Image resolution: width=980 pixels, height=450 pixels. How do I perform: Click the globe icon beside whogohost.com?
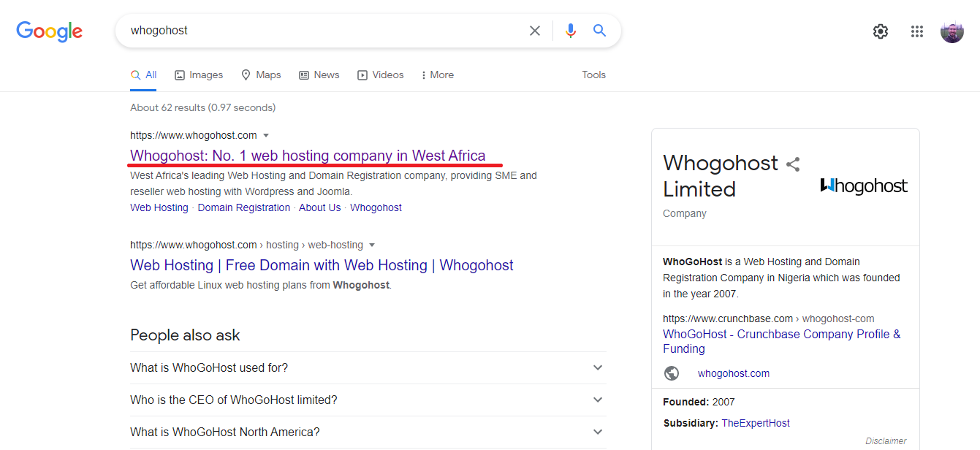click(672, 373)
